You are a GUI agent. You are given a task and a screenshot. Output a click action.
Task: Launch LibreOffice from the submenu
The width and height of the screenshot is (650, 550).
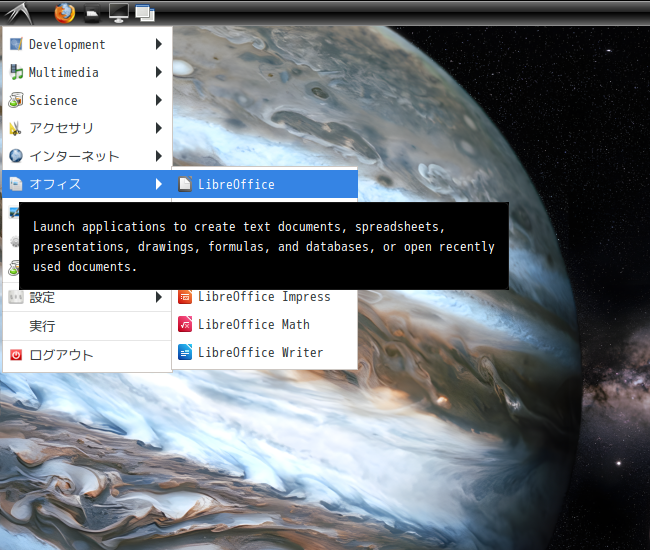265,184
